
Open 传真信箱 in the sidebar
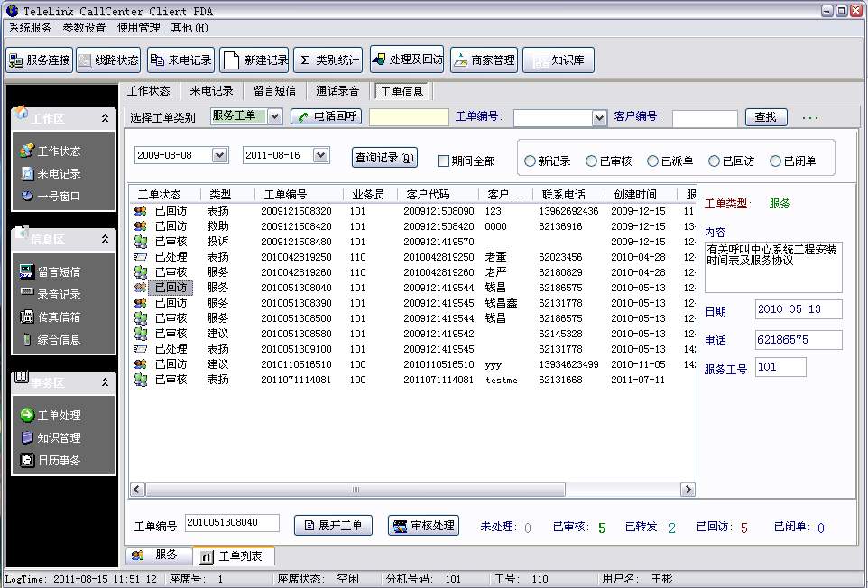tap(51, 317)
